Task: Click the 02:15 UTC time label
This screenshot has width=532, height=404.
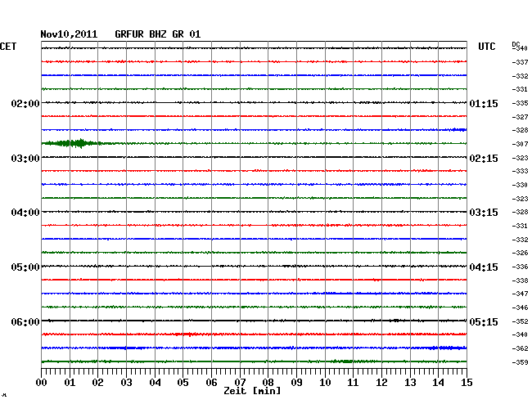Action: [x=484, y=159]
